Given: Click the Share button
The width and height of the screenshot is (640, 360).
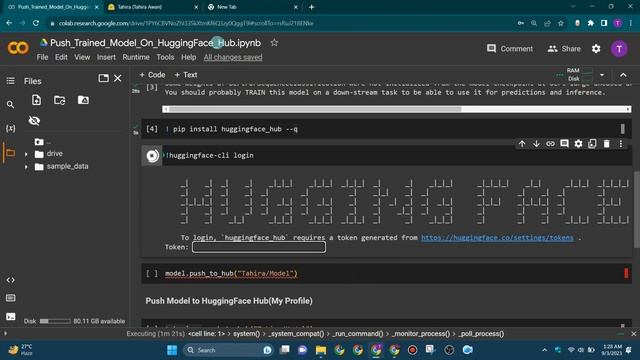Looking at the screenshot, I should 564,49.
